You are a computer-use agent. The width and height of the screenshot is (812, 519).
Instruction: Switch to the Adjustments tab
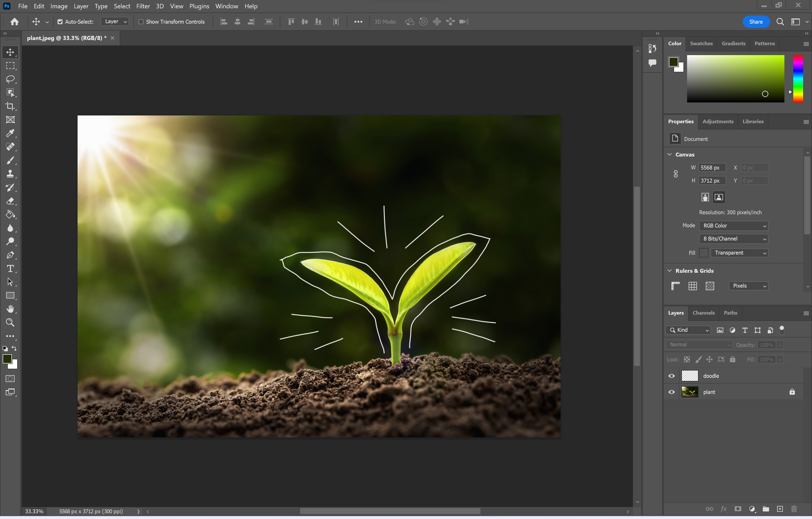[x=718, y=121]
